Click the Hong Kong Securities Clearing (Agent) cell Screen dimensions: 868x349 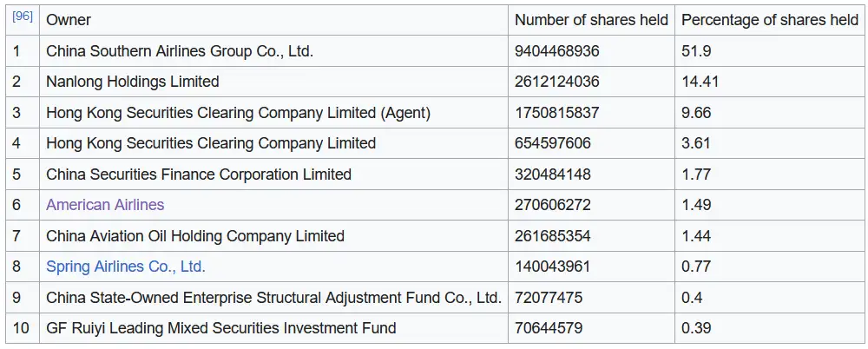(238, 113)
